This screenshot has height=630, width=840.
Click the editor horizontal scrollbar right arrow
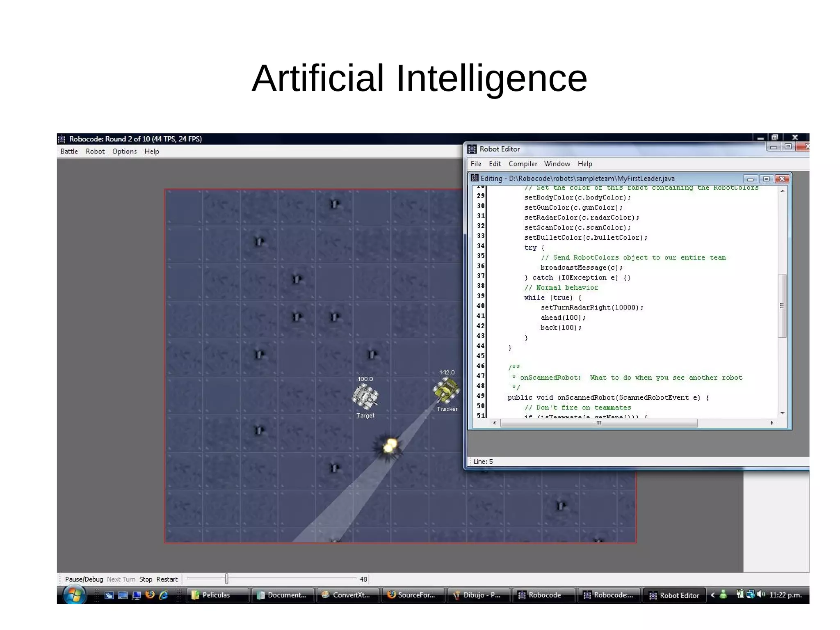(772, 423)
